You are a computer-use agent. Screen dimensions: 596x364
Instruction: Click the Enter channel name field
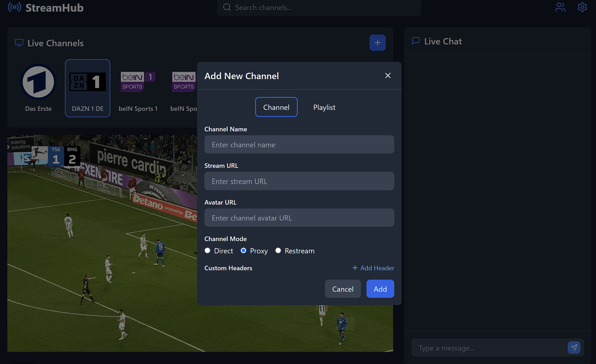click(x=299, y=145)
